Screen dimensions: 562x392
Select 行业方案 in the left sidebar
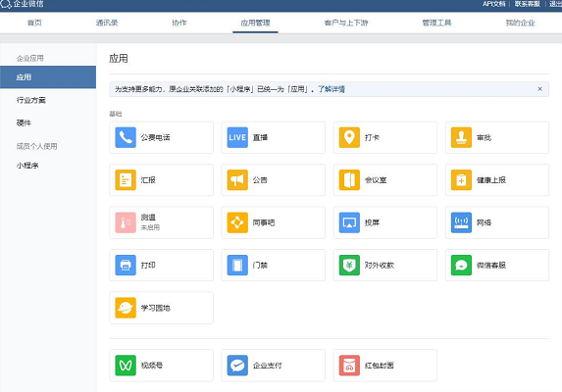pos(31,100)
